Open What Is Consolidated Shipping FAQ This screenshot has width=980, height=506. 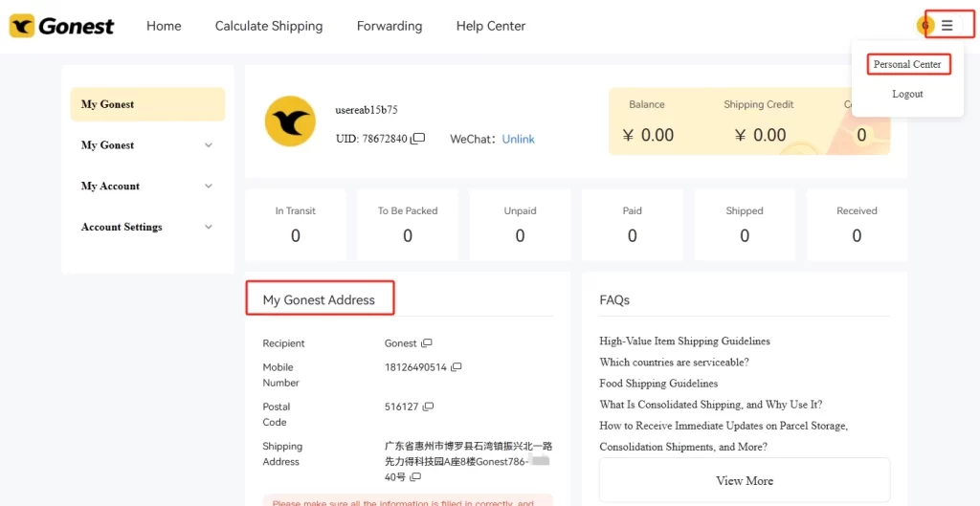(x=711, y=405)
